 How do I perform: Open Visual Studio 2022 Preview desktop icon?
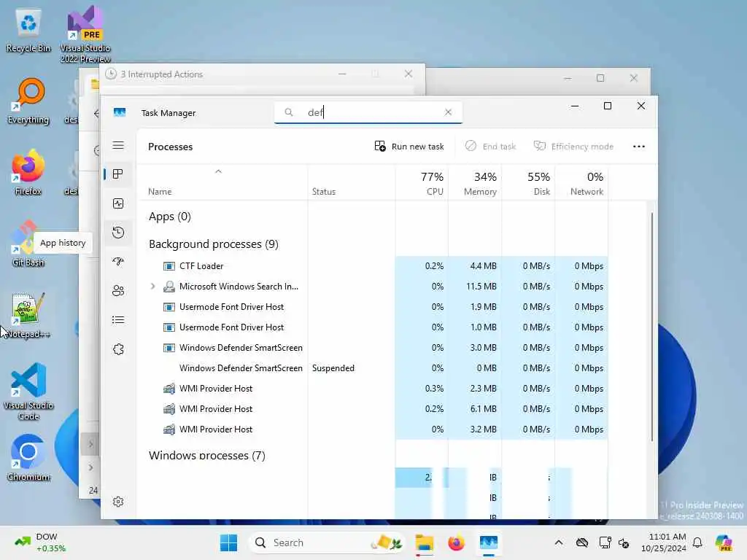click(x=85, y=34)
